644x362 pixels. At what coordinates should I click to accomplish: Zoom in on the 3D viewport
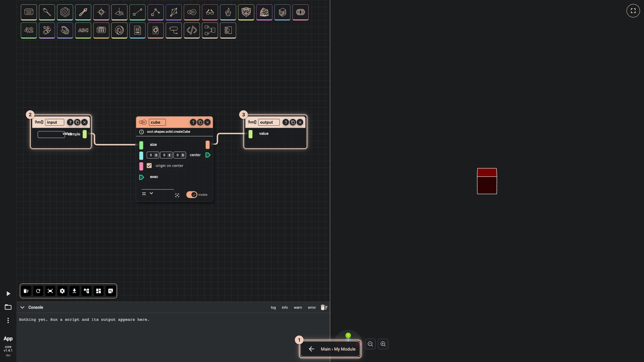(x=383, y=344)
